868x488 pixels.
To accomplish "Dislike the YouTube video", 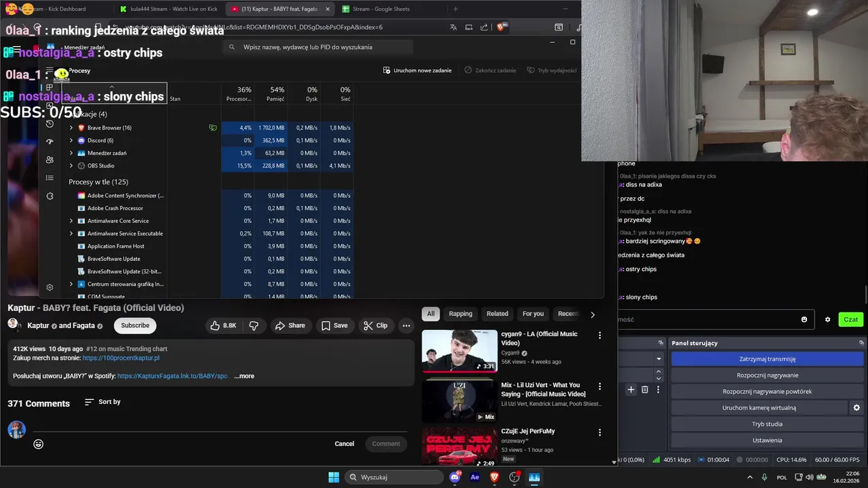I will [254, 325].
